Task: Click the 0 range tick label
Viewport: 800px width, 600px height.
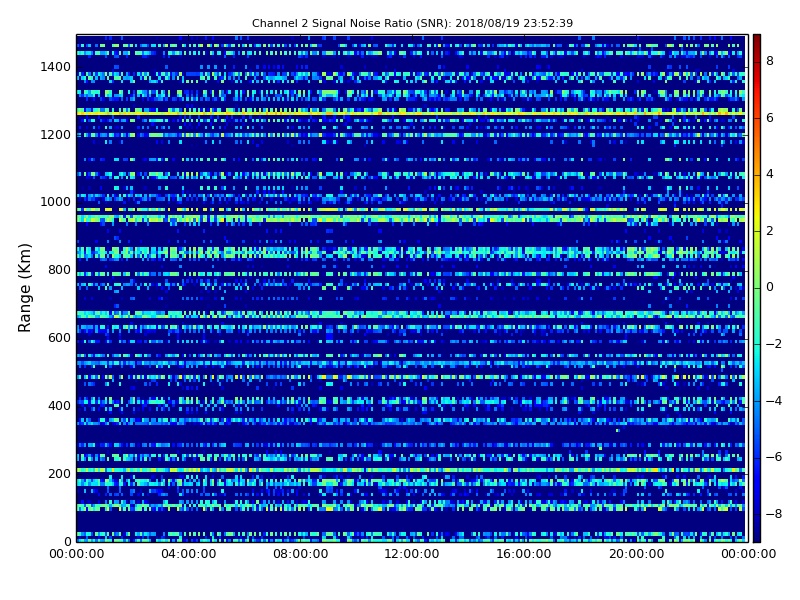Action: (x=68, y=541)
